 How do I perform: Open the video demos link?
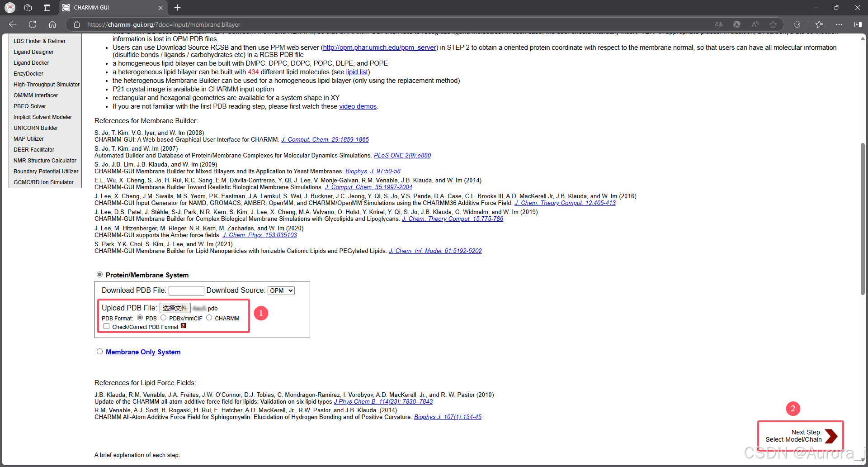(358, 106)
